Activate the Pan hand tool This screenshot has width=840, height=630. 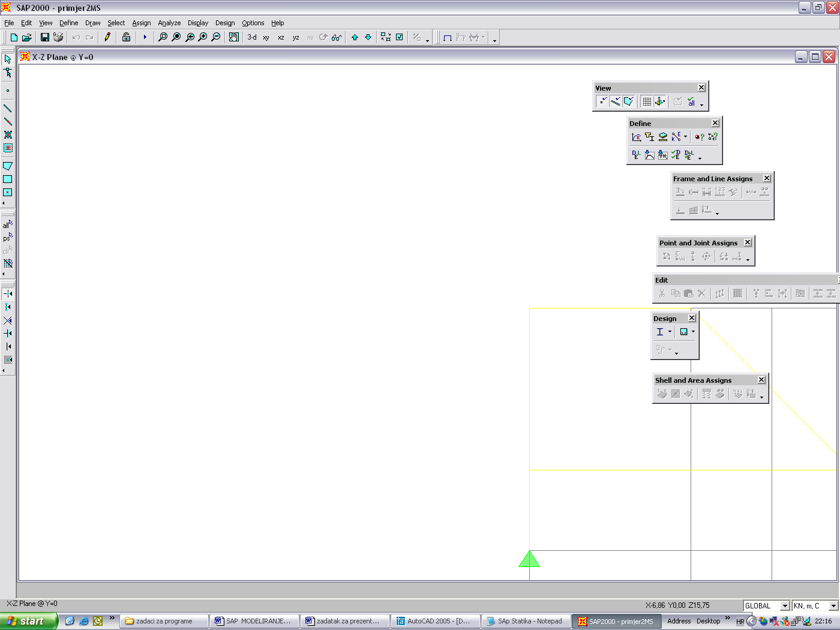(234, 37)
